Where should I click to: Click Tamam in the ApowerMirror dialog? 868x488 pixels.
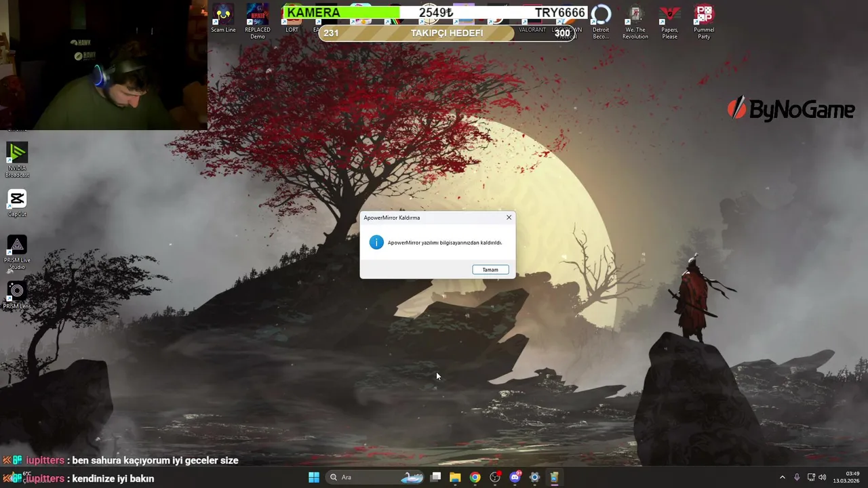(490, 270)
